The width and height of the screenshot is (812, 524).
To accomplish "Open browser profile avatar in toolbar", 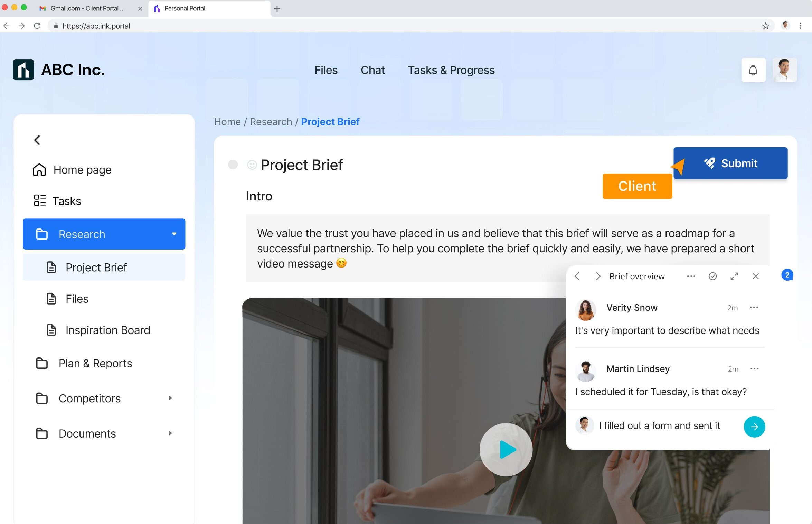I will 785,26.
